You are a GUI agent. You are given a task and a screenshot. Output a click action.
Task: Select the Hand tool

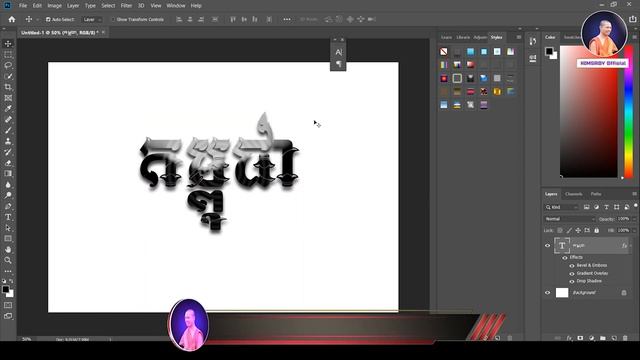8,249
